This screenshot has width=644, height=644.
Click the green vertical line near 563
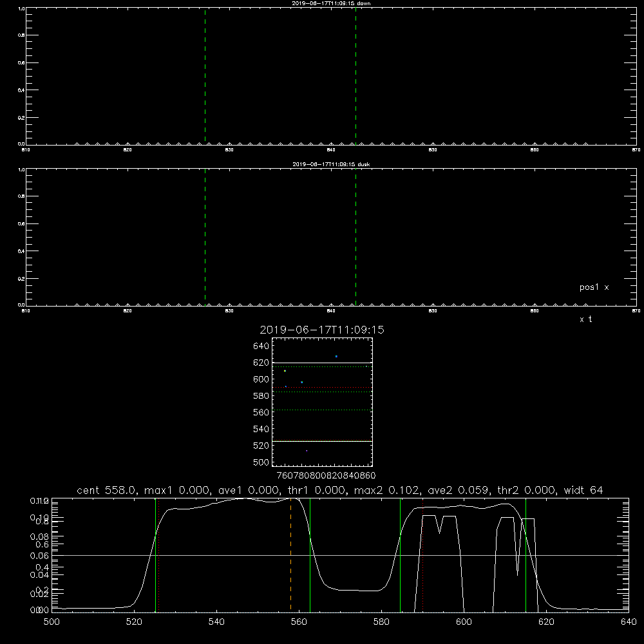[x=310, y=554]
